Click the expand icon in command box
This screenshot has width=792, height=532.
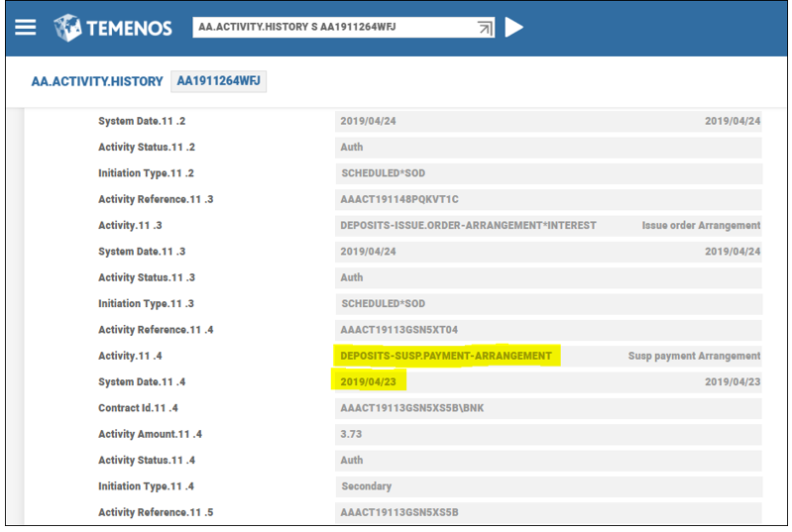click(485, 28)
